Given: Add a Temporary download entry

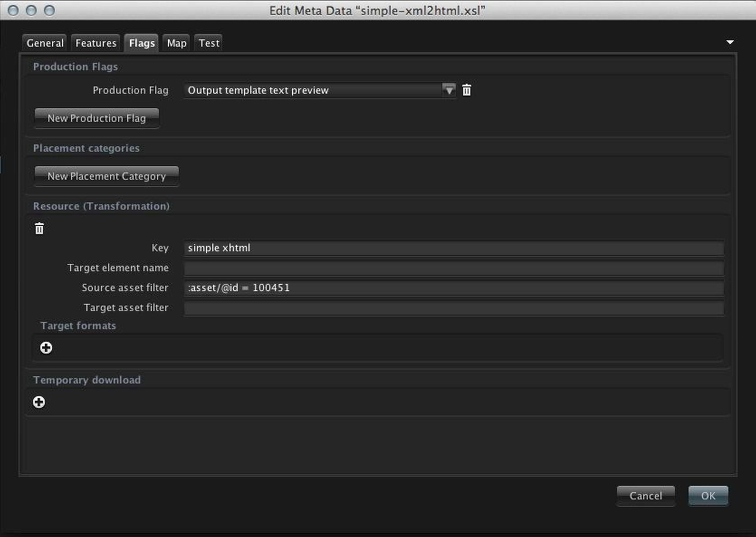Looking at the screenshot, I should tap(39, 402).
